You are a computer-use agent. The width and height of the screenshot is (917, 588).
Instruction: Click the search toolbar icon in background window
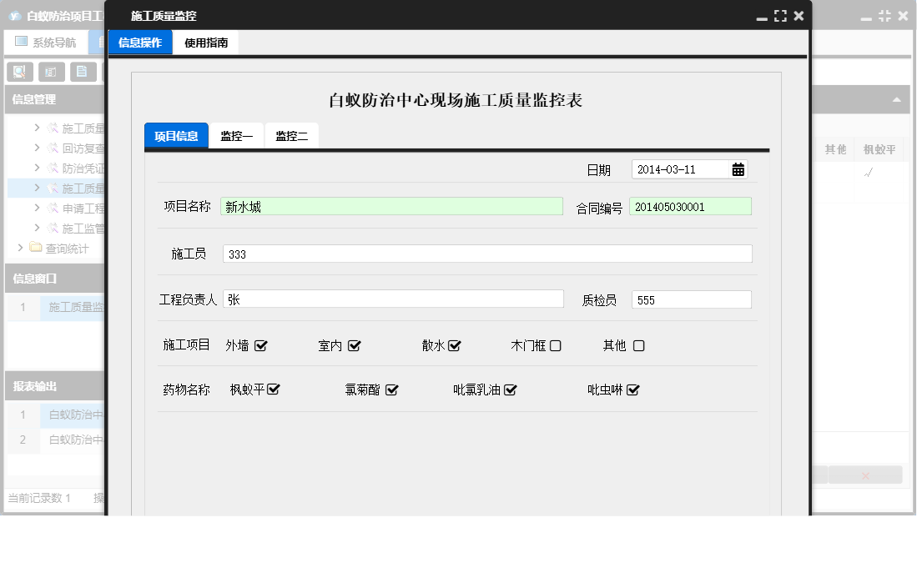19,72
